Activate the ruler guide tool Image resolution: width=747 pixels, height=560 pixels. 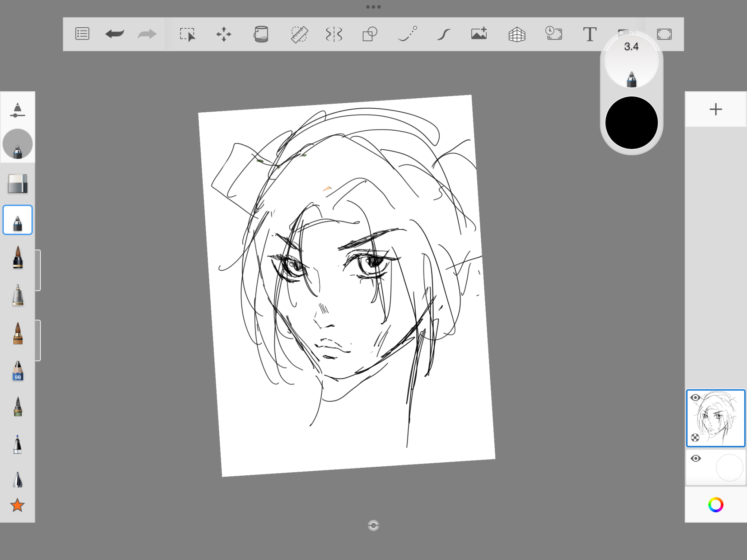point(299,34)
